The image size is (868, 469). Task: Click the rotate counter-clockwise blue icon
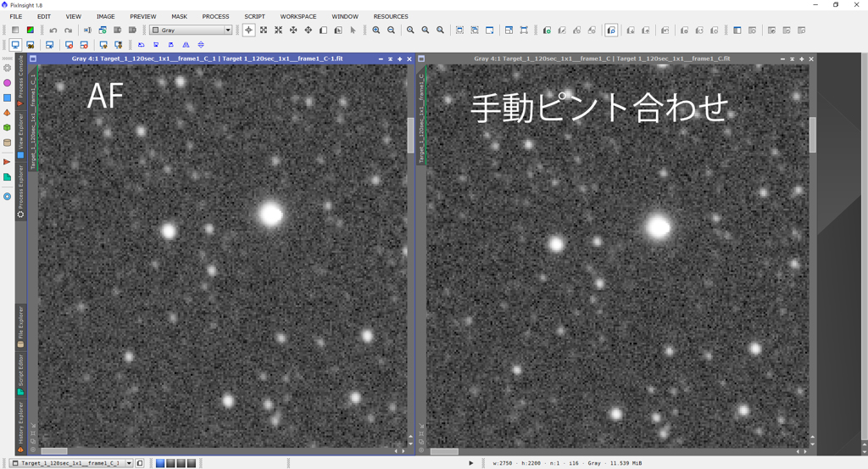coord(142,45)
